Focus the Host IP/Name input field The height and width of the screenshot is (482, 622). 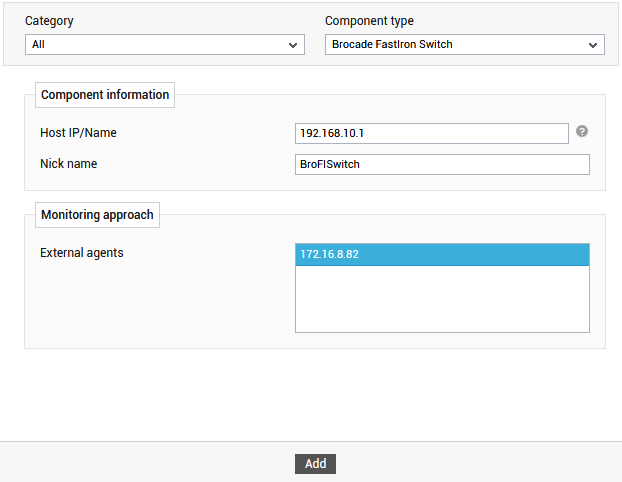click(432, 133)
